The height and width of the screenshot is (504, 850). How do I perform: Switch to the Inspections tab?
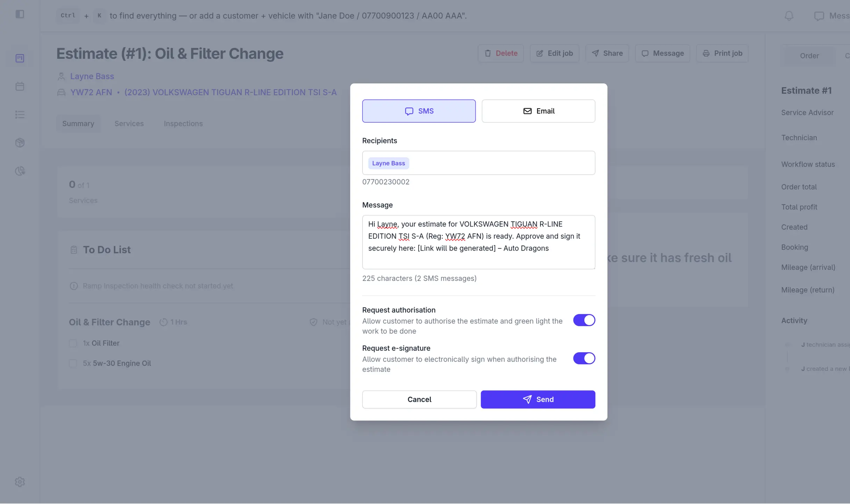click(183, 123)
